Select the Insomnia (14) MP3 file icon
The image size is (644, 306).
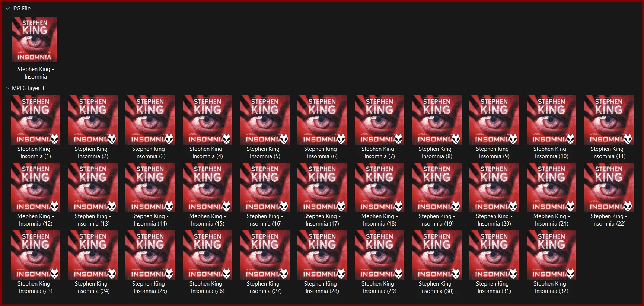(x=150, y=187)
